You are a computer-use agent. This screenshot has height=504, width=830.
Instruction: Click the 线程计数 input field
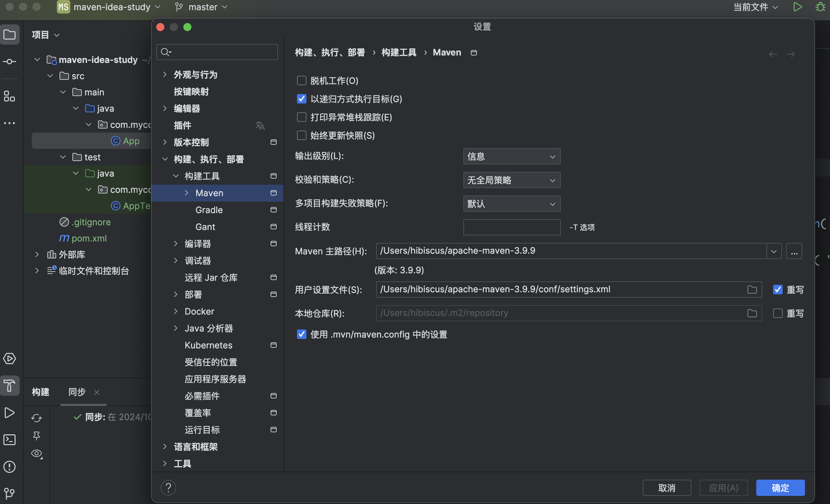click(511, 227)
